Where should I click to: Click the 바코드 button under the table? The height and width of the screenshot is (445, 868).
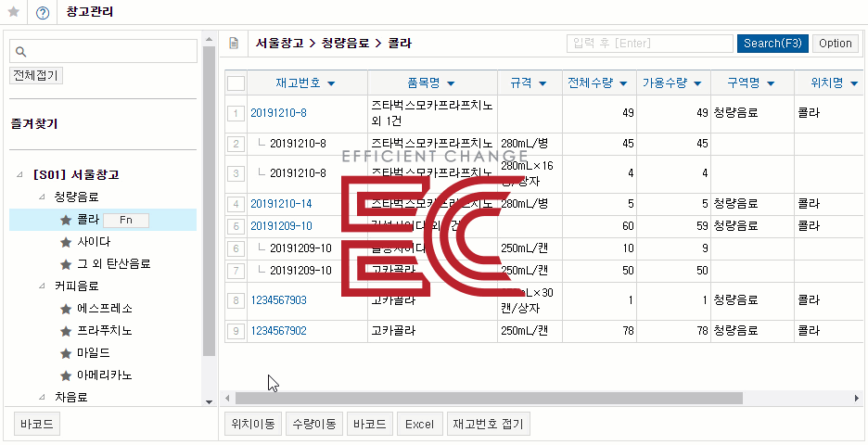pos(370,425)
